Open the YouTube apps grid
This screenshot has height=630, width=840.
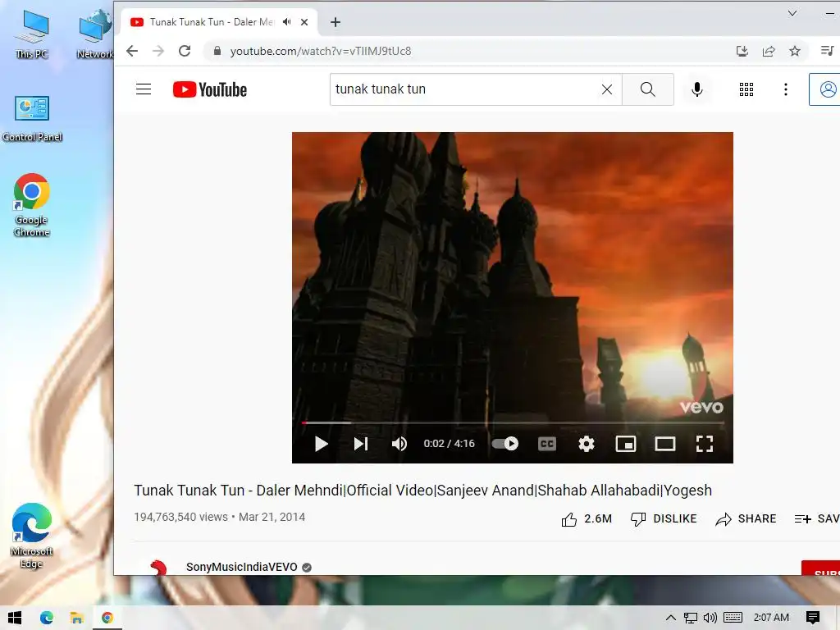tap(746, 89)
